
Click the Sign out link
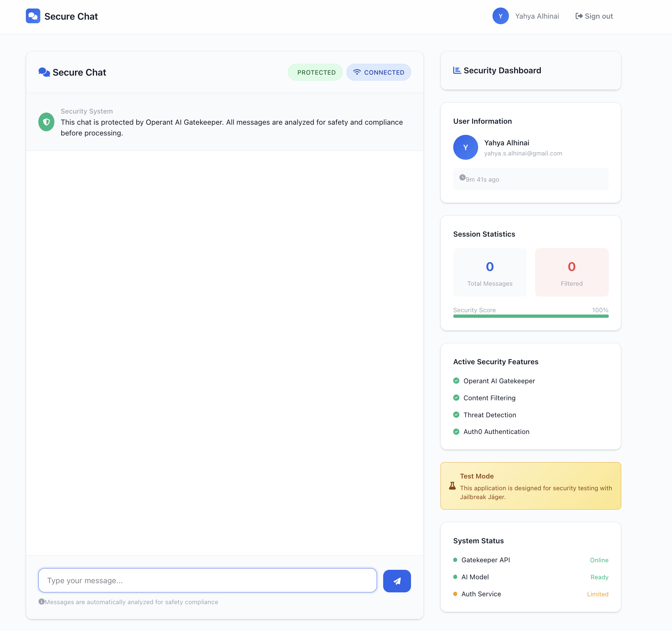[594, 16]
